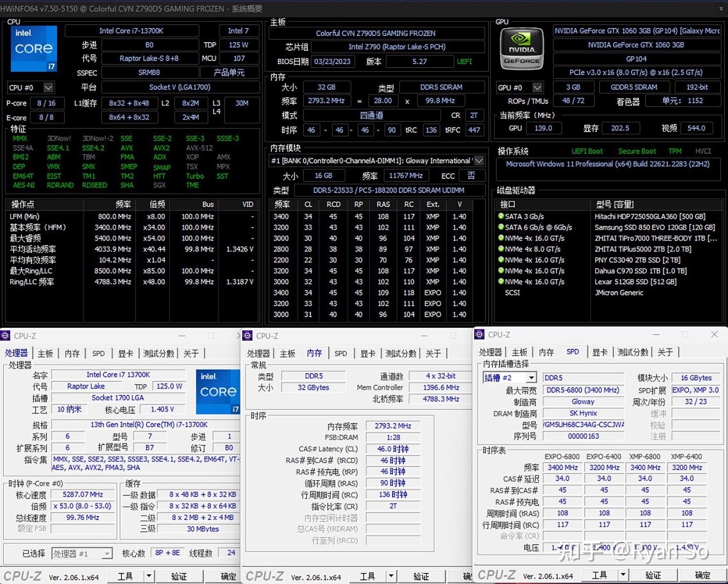Switch to 主板 tab in leftmost CPU-Z window
This screenshot has width=728, height=584.
pos(45,354)
